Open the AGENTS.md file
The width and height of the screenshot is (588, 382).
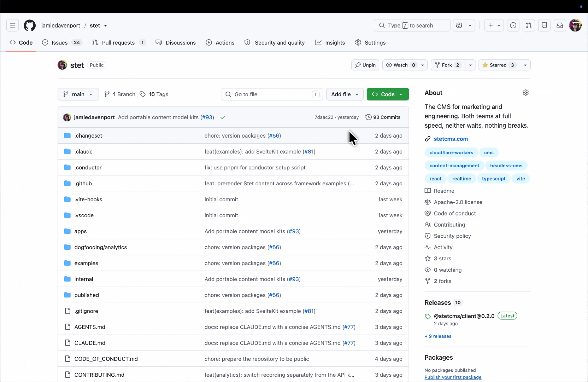pos(90,327)
